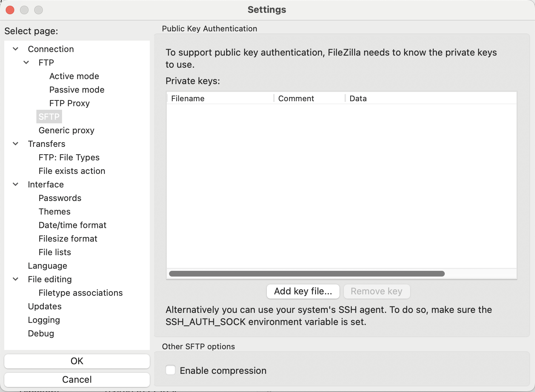Close the Settings window with red button
The image size is (535, 392).
coord(10,10)
